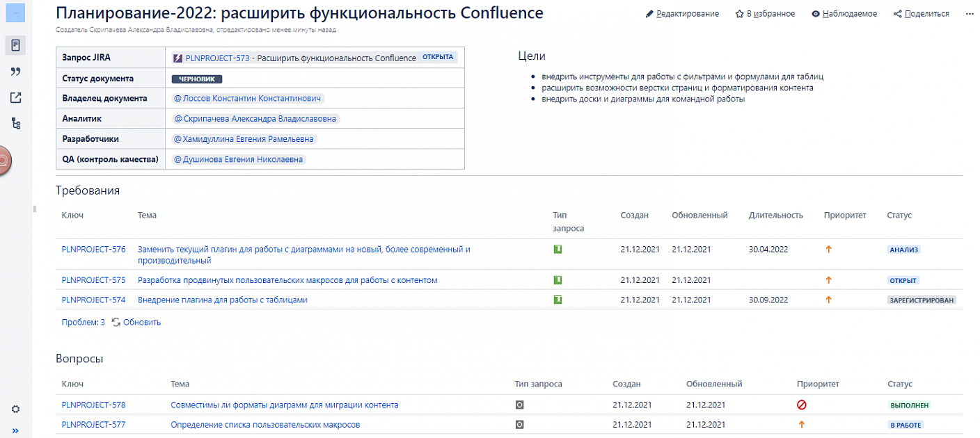Open space settings gear icon
The width and height of the screenshot is (980, 438).
[15, 409]
